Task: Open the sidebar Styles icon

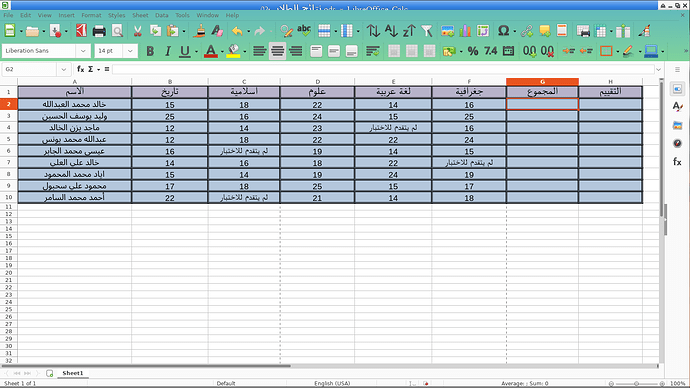Action: click(677, 107)
